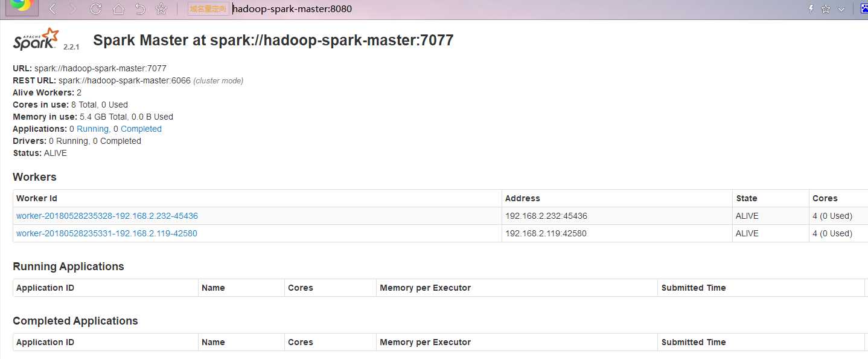Viewport: 868px width, 359px height.
Task: Click the orange domain redirect badge
Action: point(208,8)
